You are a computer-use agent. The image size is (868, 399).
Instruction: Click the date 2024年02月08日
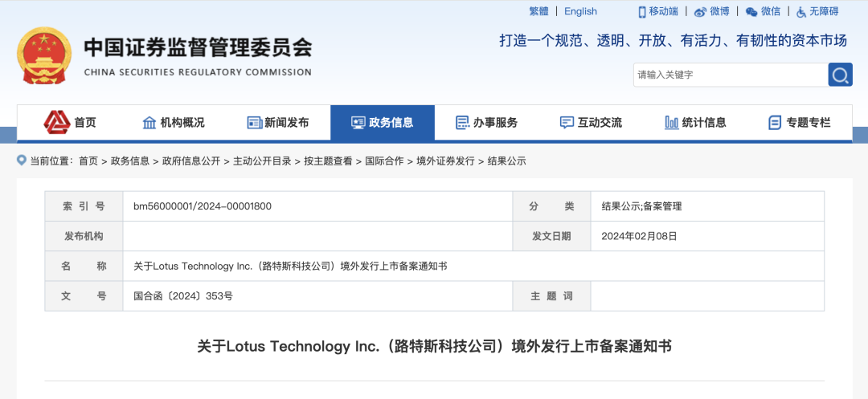[640, 237]
